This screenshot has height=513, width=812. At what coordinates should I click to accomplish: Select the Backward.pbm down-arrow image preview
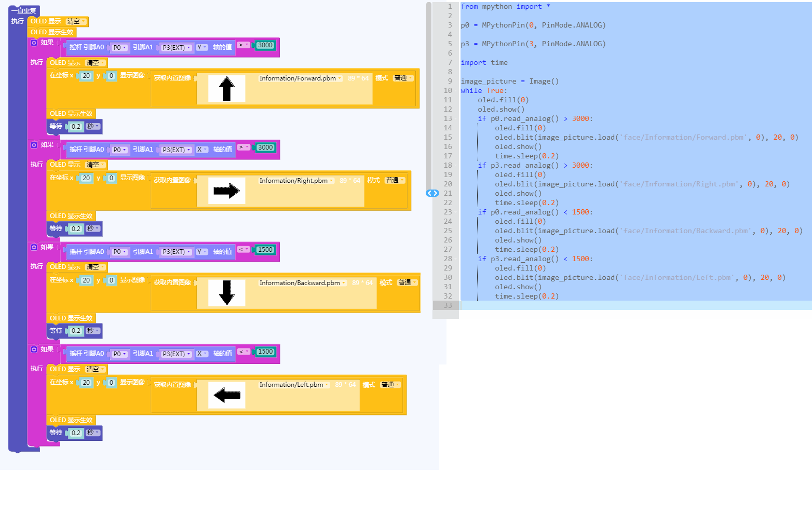(226, 293)
